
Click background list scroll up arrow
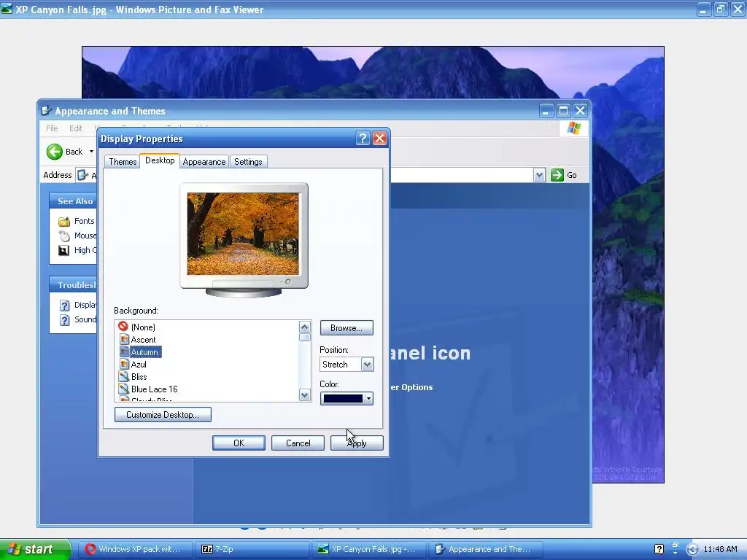click(x=304, y=327)
